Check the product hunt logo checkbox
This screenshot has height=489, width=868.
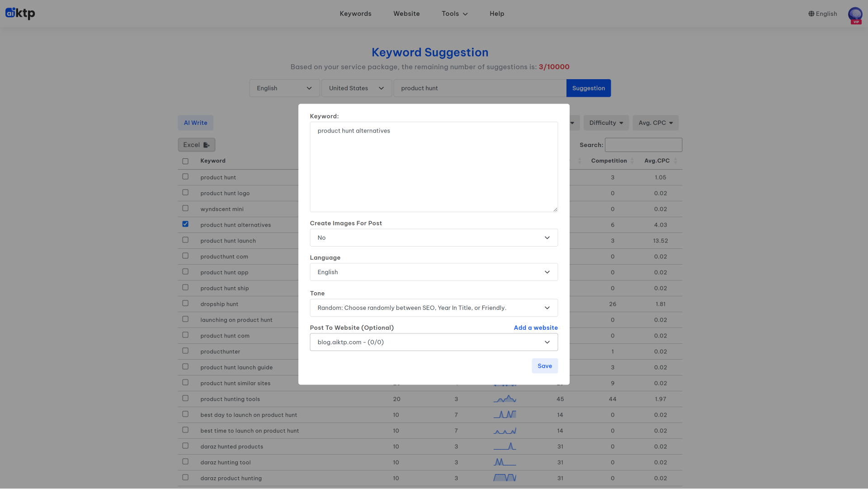185,193
